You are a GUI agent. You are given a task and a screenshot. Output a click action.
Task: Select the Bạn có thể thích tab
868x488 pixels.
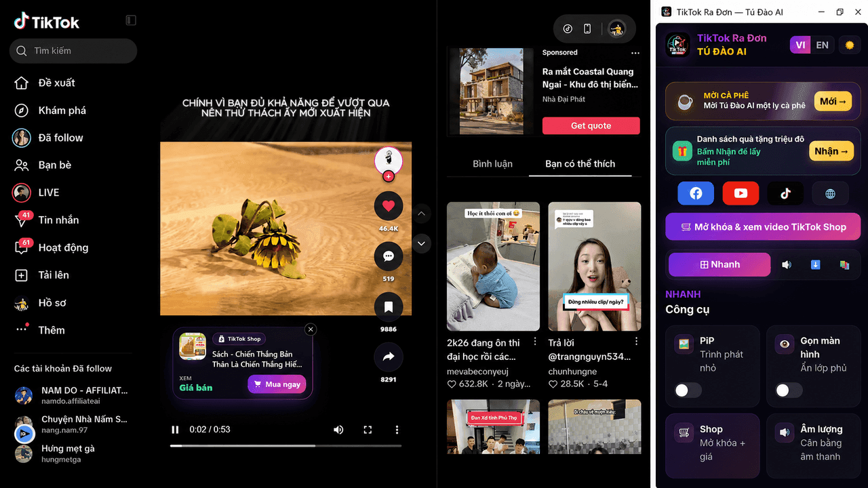(x=580, y=163)
